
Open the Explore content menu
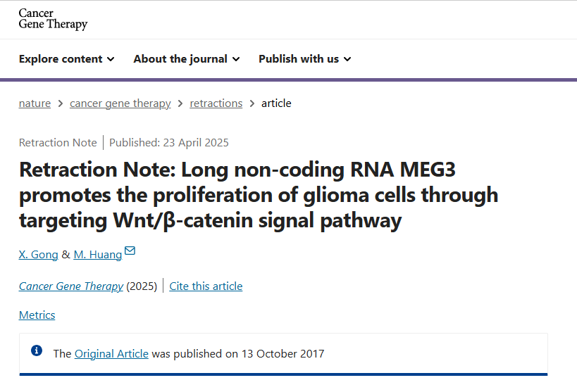(67, 59)
